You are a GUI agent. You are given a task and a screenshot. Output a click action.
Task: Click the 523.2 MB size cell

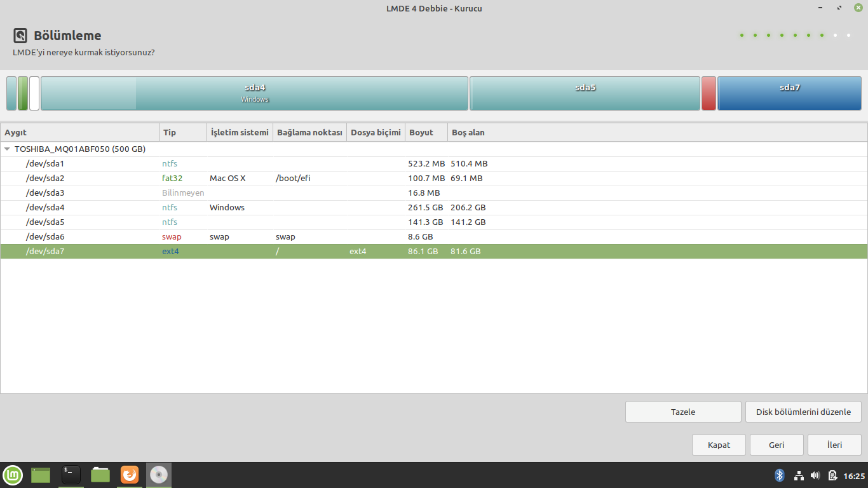(426, 164)
